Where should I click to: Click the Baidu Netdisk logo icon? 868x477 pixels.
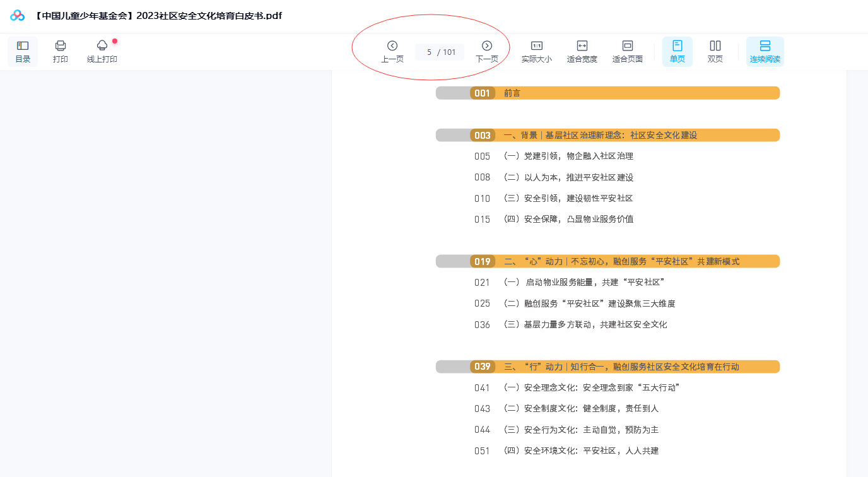coord(17,16)
